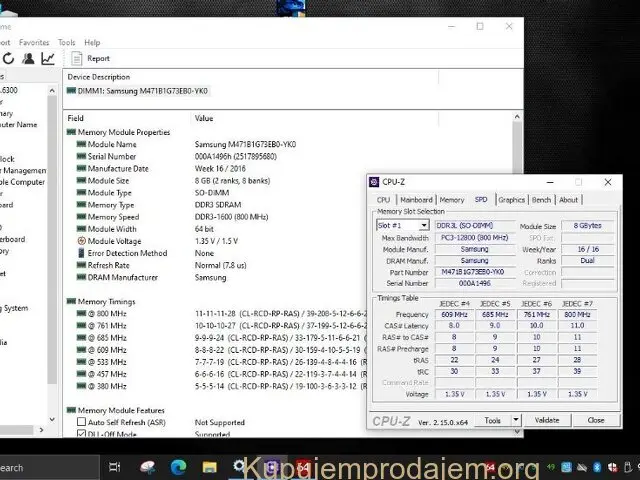The height and width of the screenshot is (480, 640).
Task: Switch to the Graphics tab in CPU-Z
Action: coord(512,200)
